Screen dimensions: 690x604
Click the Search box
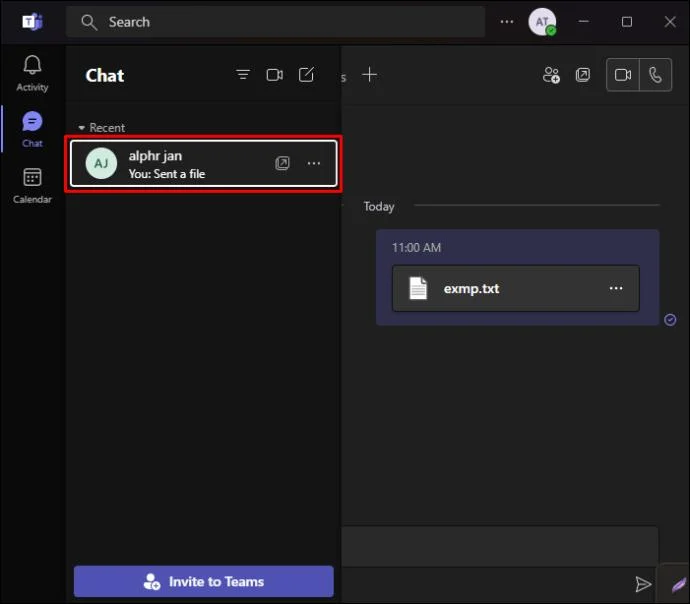(x=275, y=22)
